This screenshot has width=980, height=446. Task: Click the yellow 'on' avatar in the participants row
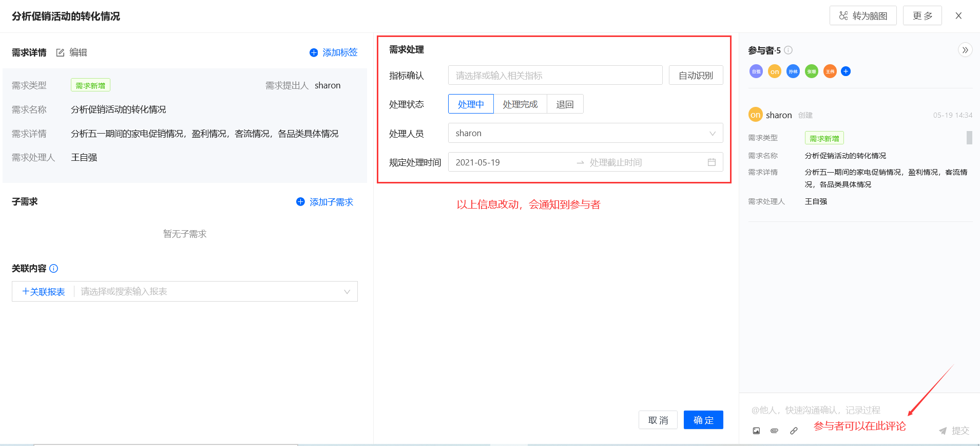[x=775, y=71]
